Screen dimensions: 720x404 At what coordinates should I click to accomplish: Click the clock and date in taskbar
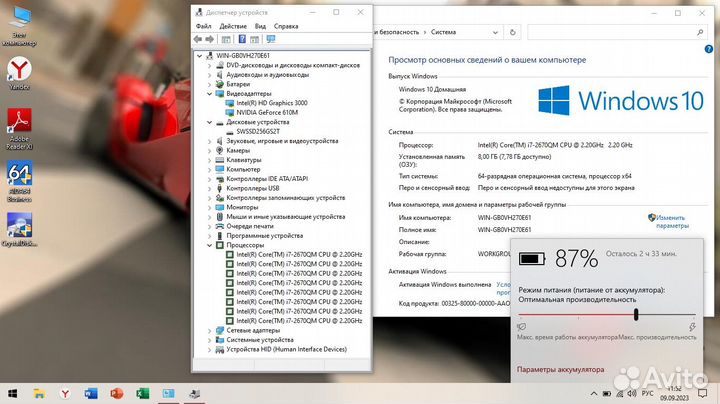tap(675, 393)
